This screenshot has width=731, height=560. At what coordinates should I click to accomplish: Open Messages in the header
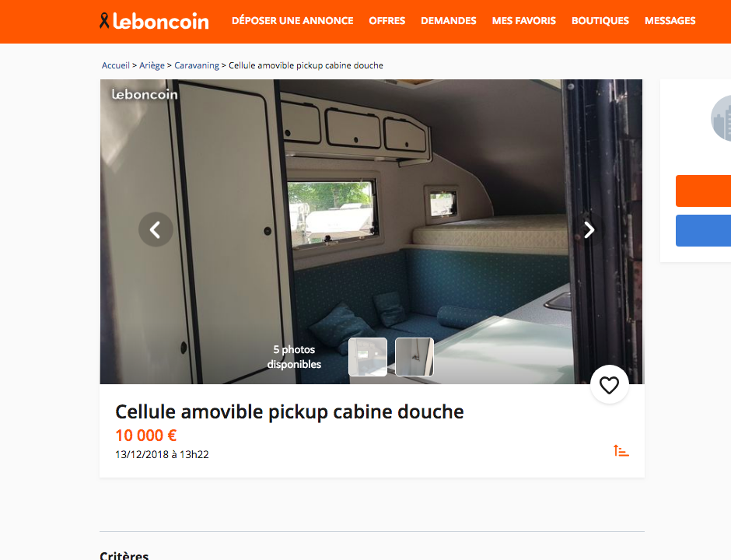pyautogui.click(x=670, y=21)
